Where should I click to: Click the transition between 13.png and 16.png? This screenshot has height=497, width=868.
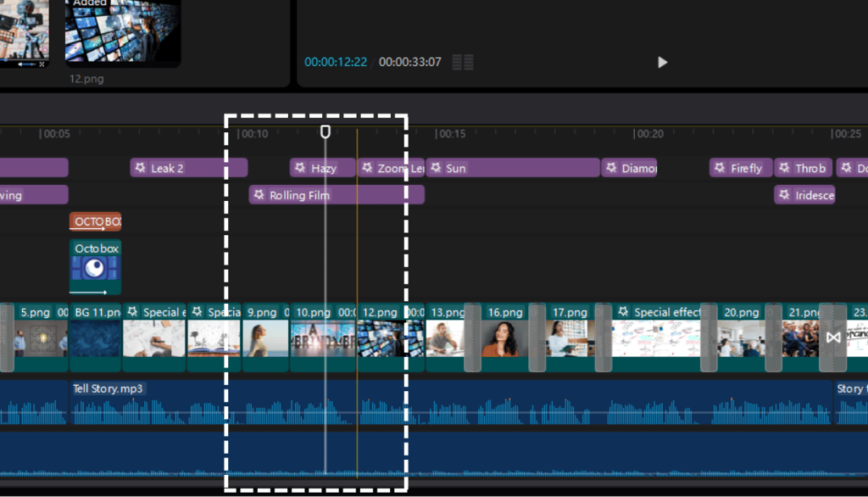coord(472,337)
